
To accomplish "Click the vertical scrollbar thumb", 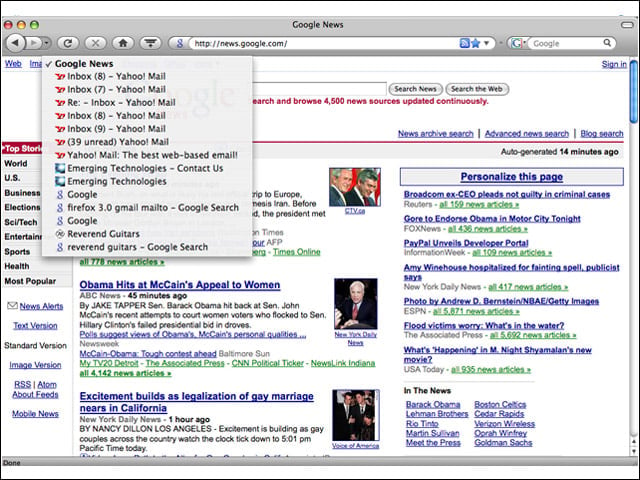I will pos(633,91).
